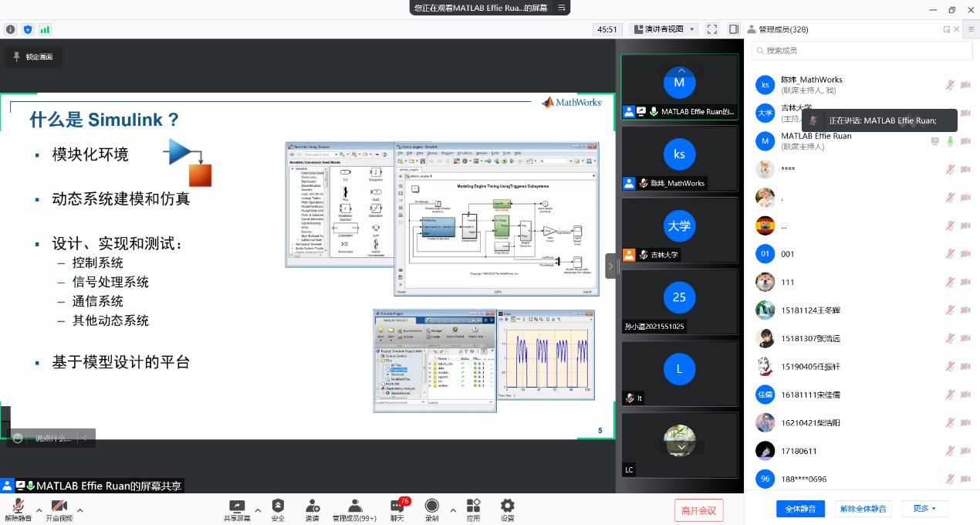Image resolution: width=980 pixels, height=525 pixels.
Task: Open the Apps icon in toolbar
Action: 473,506
